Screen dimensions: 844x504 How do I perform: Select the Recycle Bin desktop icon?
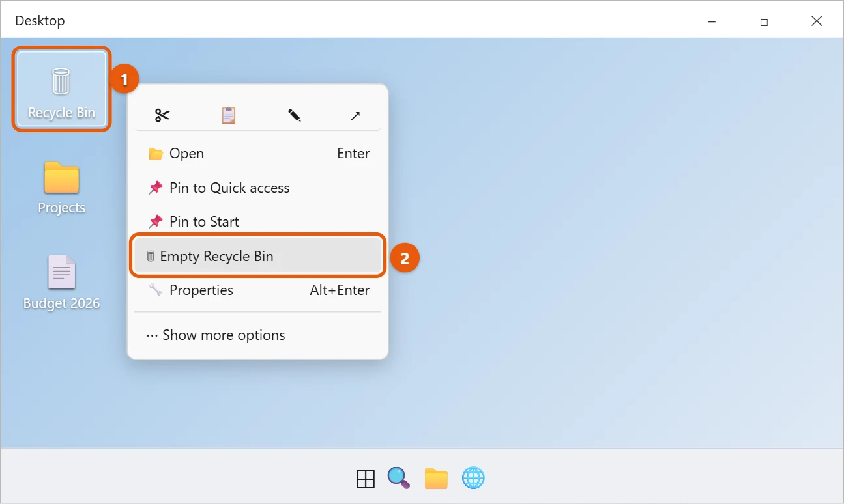pyautogui.click(x=61, y=89)
